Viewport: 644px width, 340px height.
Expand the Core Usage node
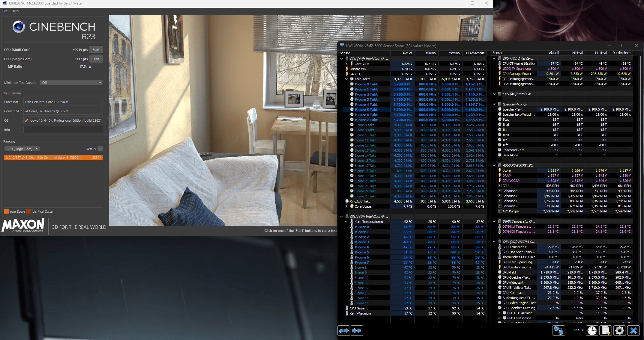tap(346, 206)
